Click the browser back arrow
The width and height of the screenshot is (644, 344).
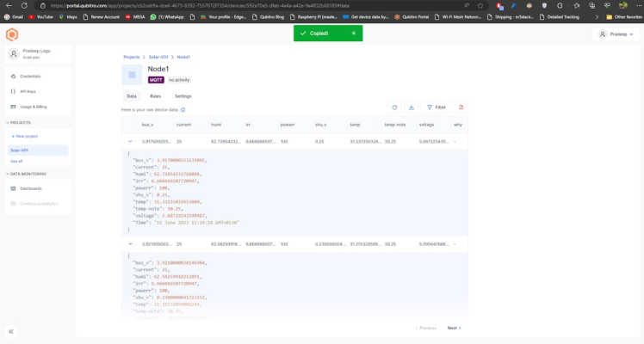[x=9, y=6]
